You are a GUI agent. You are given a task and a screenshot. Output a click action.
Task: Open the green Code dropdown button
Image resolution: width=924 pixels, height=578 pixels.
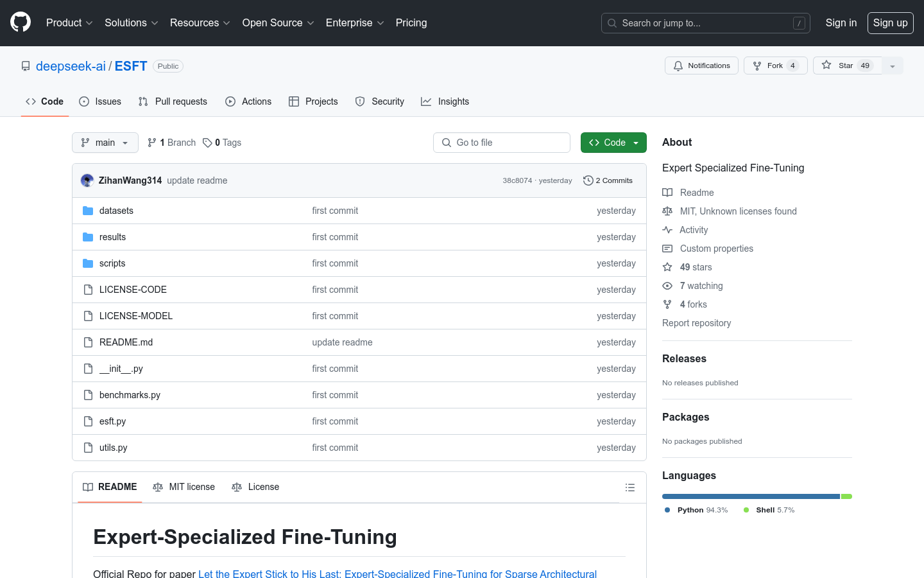point(613,143)
